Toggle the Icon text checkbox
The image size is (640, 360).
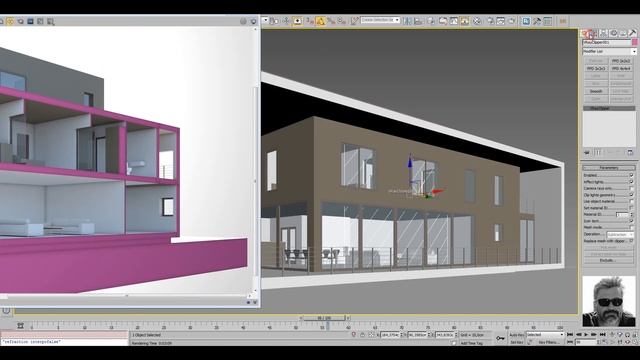(631, 221)
